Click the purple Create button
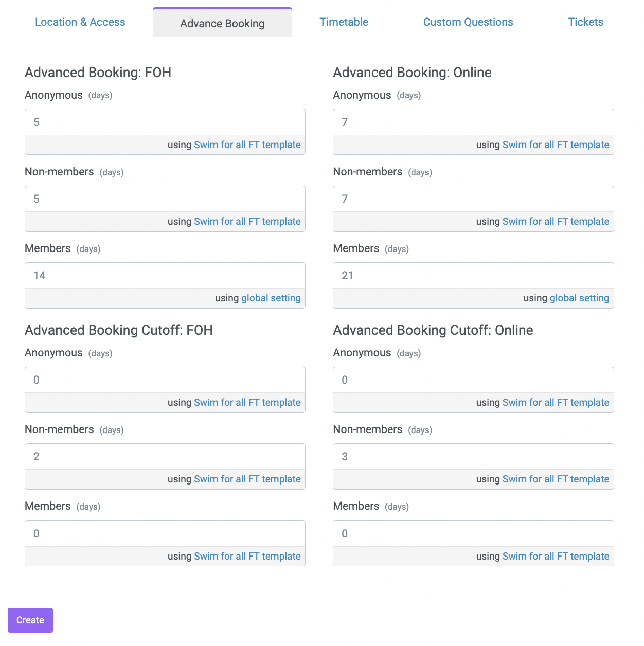This screenshot has width=644, height=646. pyautogui.click(x=30, y=620)
